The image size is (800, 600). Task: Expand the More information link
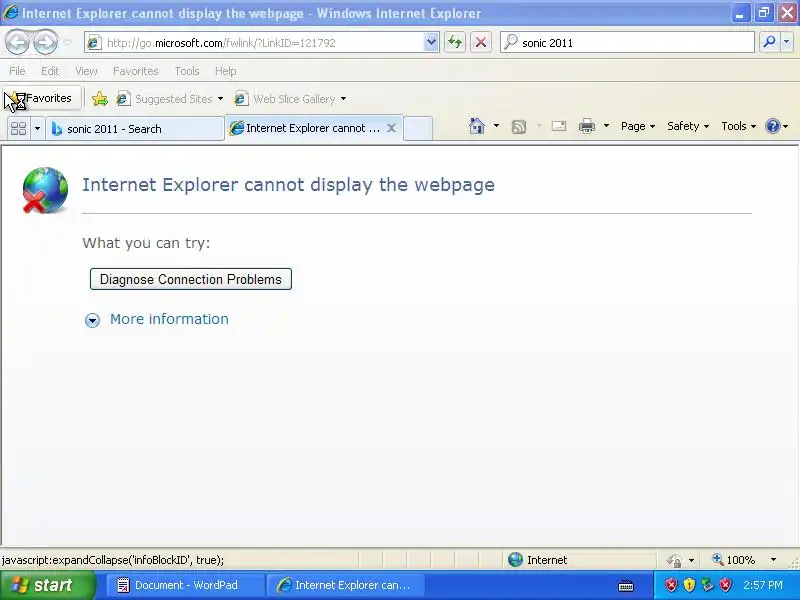click(x=169, y=319)
